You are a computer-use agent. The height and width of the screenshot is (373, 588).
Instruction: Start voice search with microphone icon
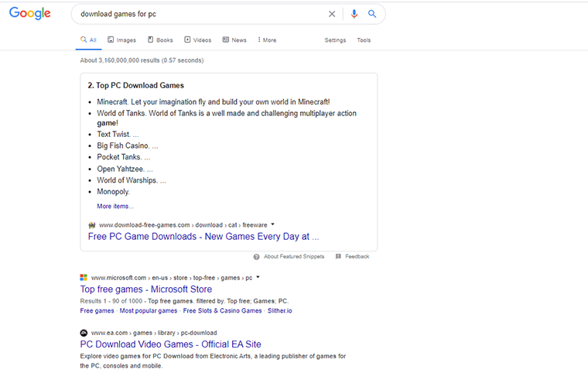point(354,14)
